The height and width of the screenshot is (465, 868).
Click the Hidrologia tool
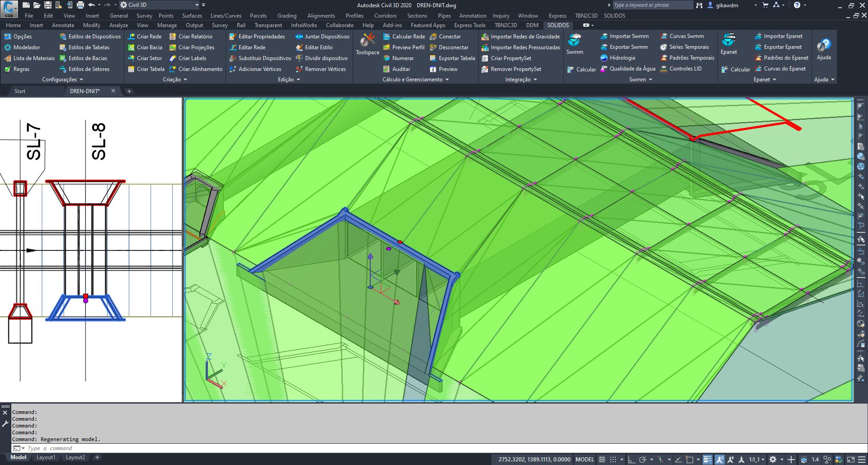pos(622,58)
